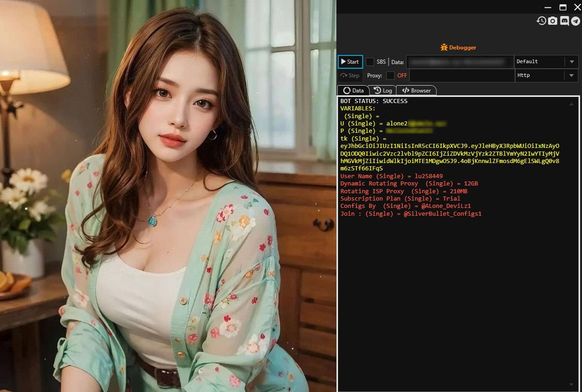Image resolution: width=582 pixels, height=392 pixels.
Task: Click the U (Single) variable line
Action: 393,124
